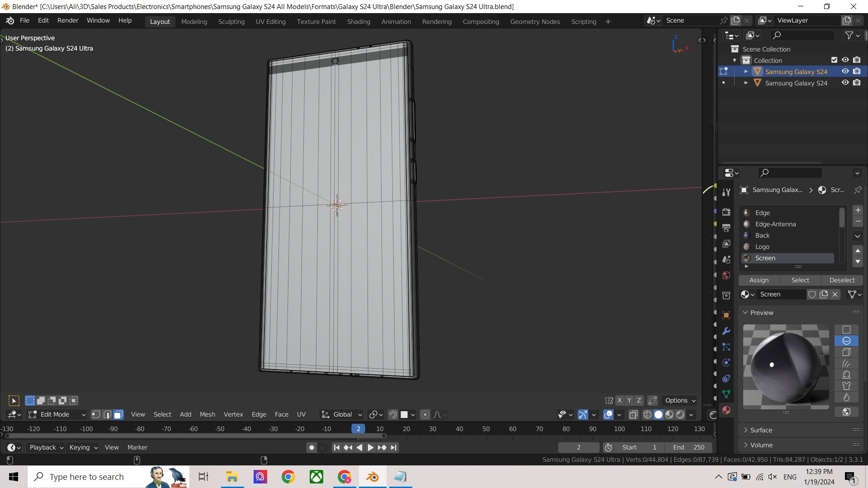868x488 pixels.
Task: Switch to face select mode
Action: click(x=118, y=414)
